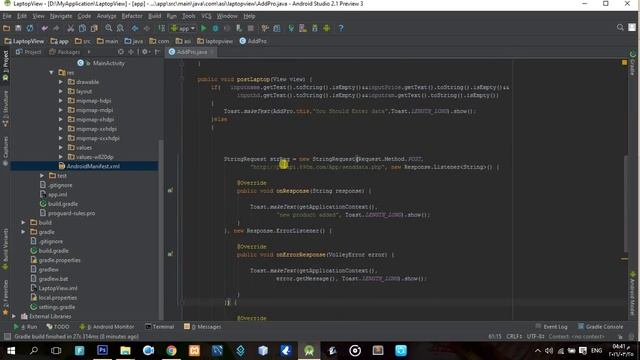This screenshot has width=640, height=360.
Task: Expand the drawable folder
Action: (x=61, y=82)
